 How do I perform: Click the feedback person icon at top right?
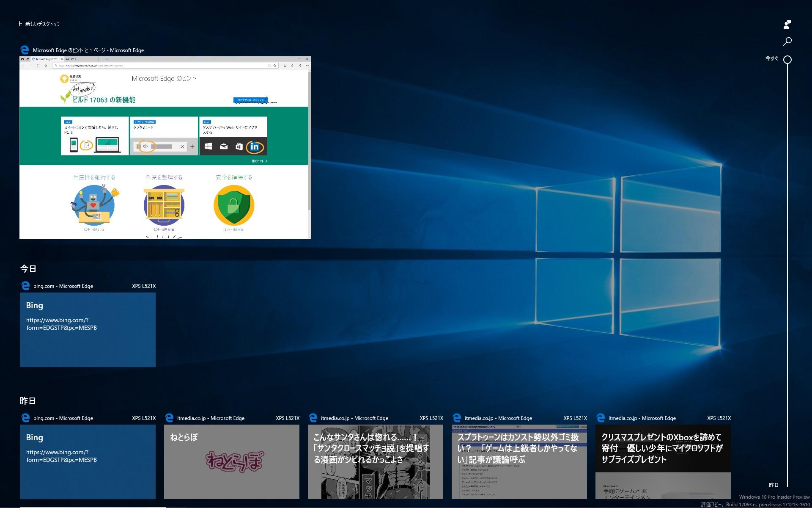pos(787,25)
